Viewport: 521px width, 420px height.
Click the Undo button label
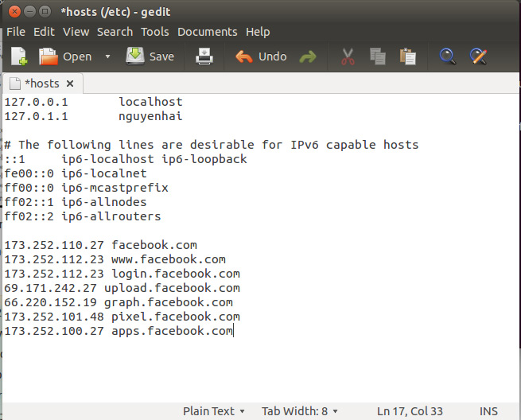(x=273, y=56)
